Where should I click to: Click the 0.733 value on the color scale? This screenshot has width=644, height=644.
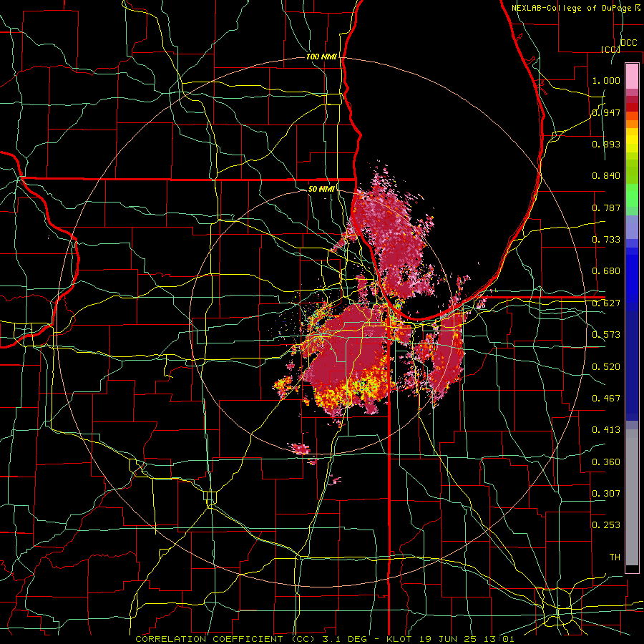[606, 240]
